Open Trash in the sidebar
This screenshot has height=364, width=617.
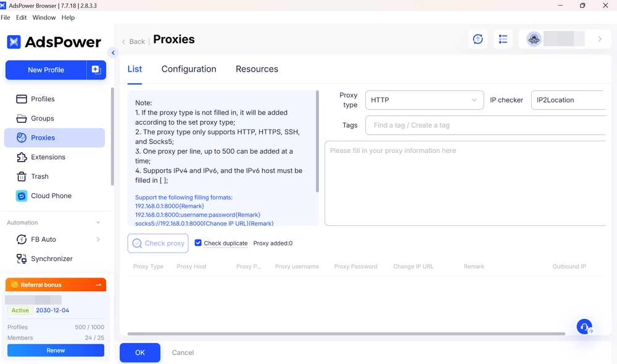coord(39,176)
